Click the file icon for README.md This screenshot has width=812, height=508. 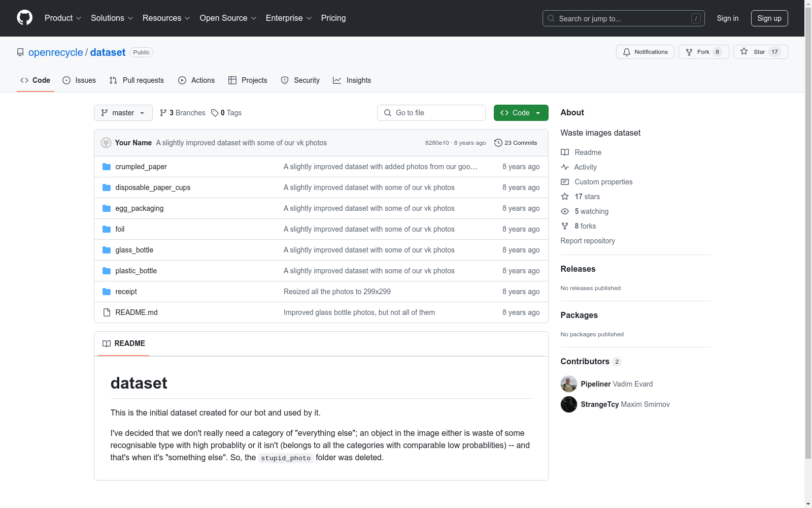(107, 312)
